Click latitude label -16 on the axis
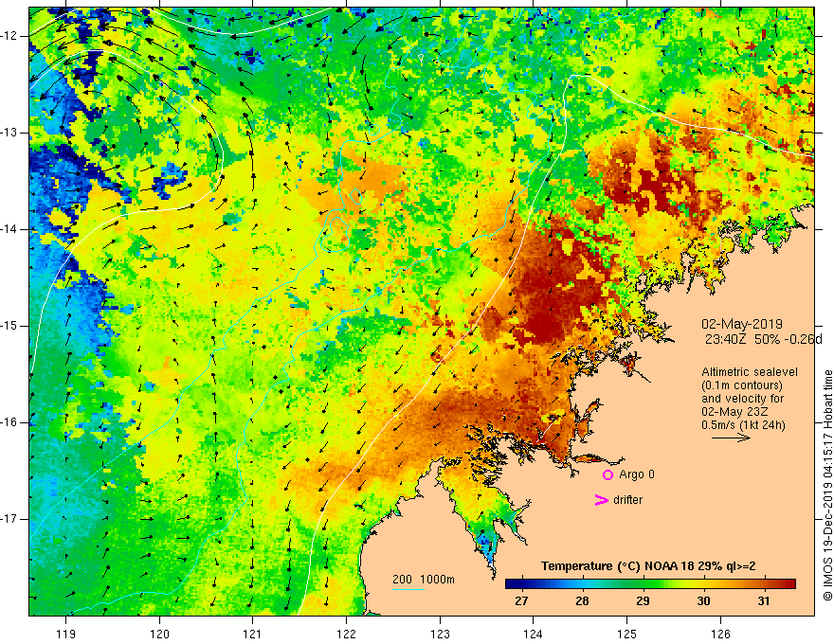 pyautogui.click(x=9, y=422)
